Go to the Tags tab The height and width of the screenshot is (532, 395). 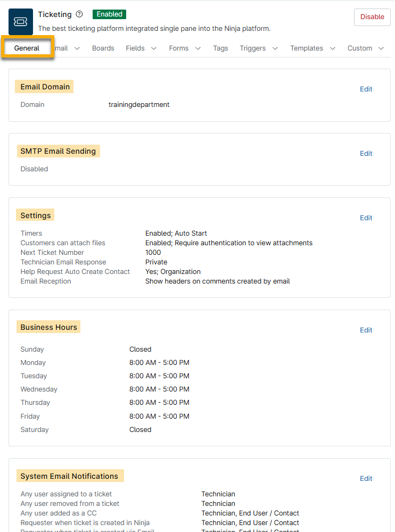point(220,48)
